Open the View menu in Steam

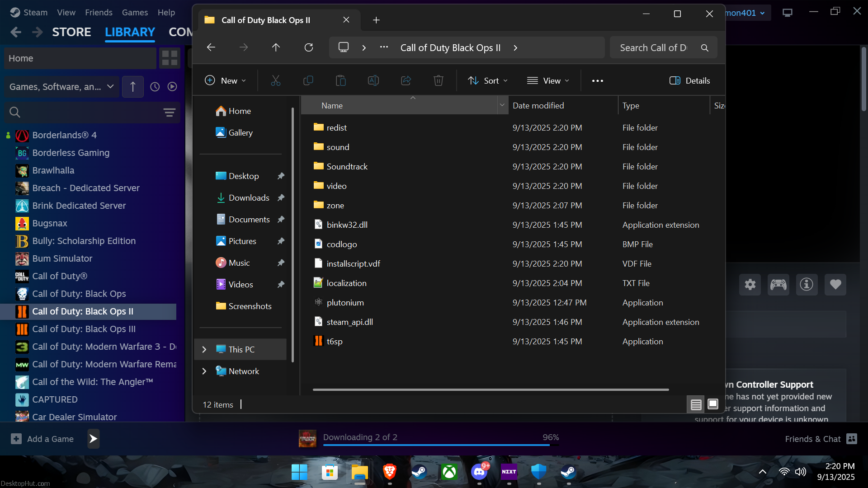(x=66, y=13)
